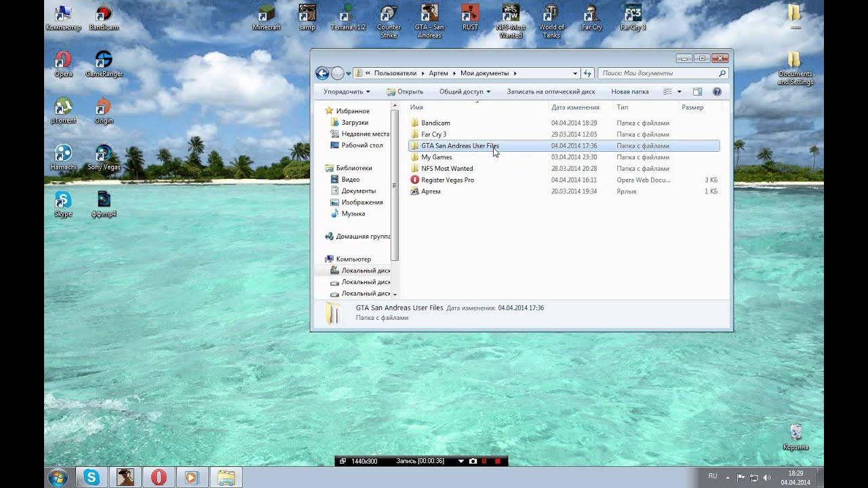Open the Упорядочить menu
Viewport: 868px width, 488px height.
point(347,91)
